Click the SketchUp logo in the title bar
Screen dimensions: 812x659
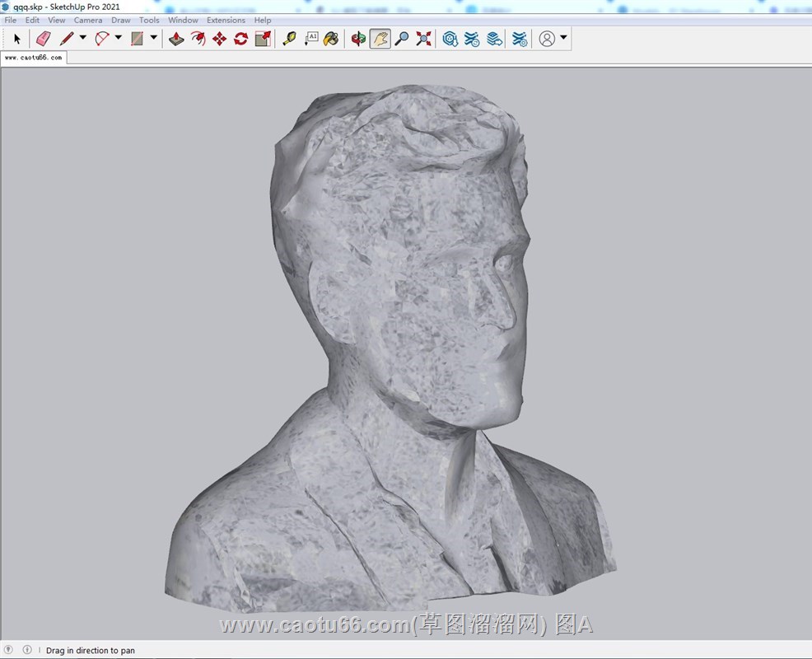[6, 7]
